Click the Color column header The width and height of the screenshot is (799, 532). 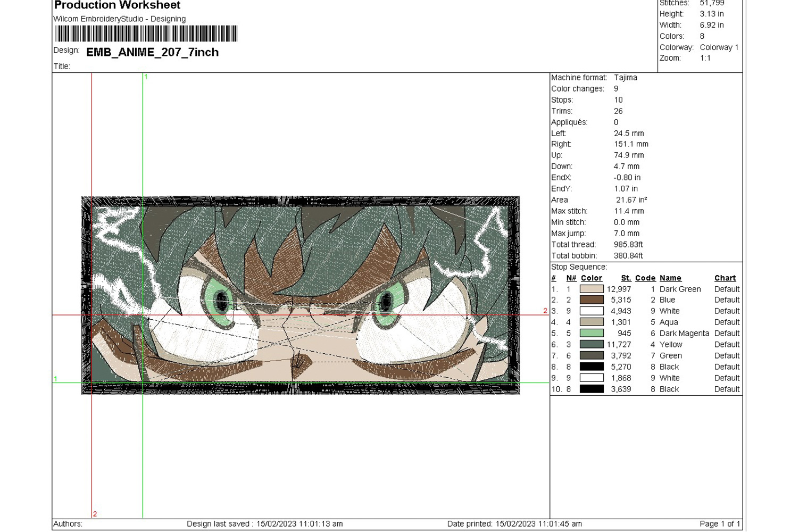(591, 278)
